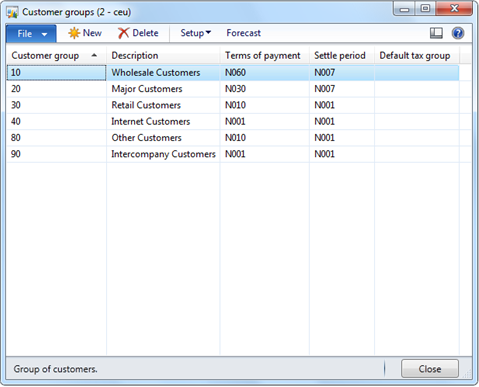Click the Wholesale Customers description
The width and height of the screenshot is (479, 387).
(156, 72)
